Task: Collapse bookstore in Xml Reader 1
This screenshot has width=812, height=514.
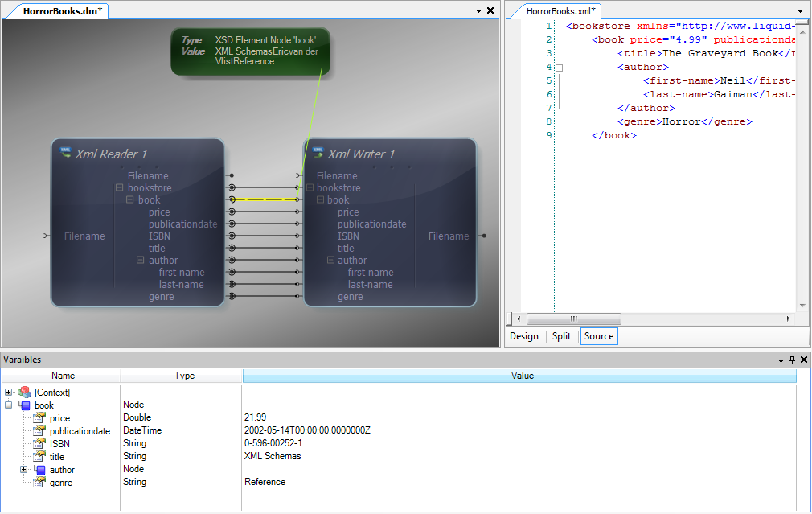Action: coord(119,187)
